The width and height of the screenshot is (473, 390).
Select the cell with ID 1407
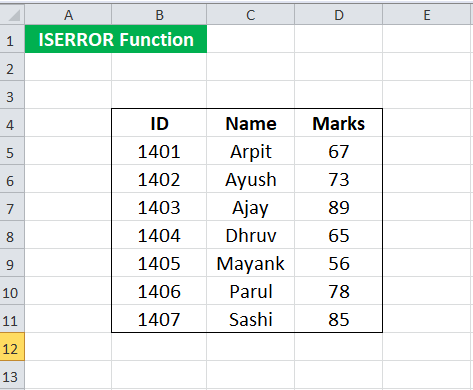[x=159, y=319]
